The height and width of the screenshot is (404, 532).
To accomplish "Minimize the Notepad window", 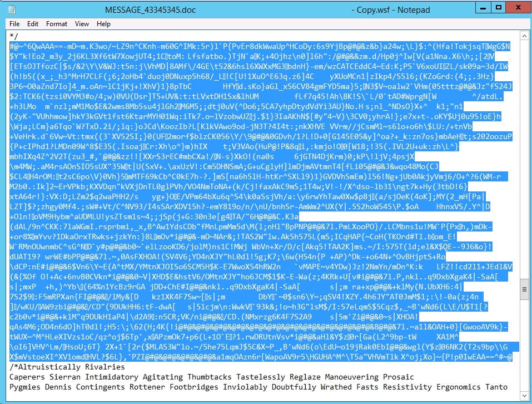I will point(483,7).
